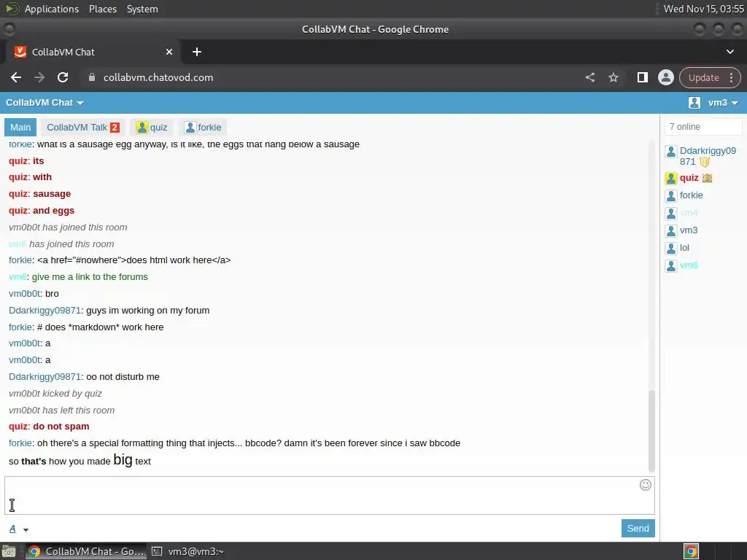Switch to vm3@vm3 terminal taskbar entry

pyautogui.click(x=188, y=551)
